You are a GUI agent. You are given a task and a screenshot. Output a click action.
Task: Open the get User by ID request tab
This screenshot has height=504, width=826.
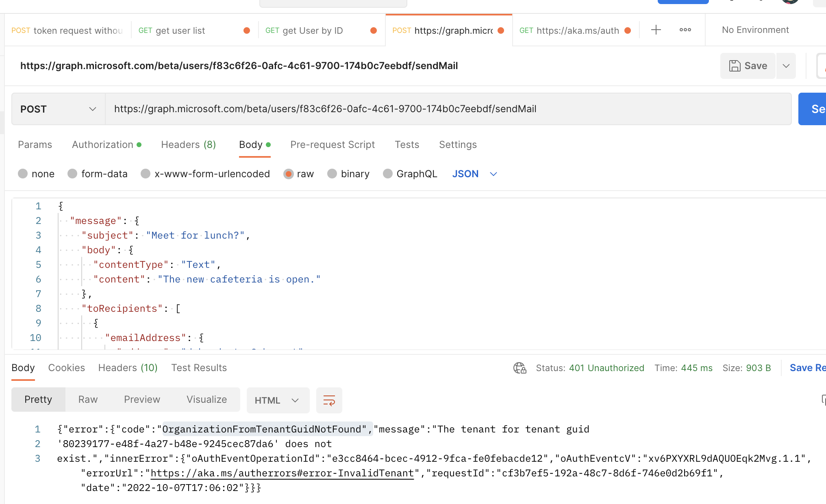click(313, 30)
